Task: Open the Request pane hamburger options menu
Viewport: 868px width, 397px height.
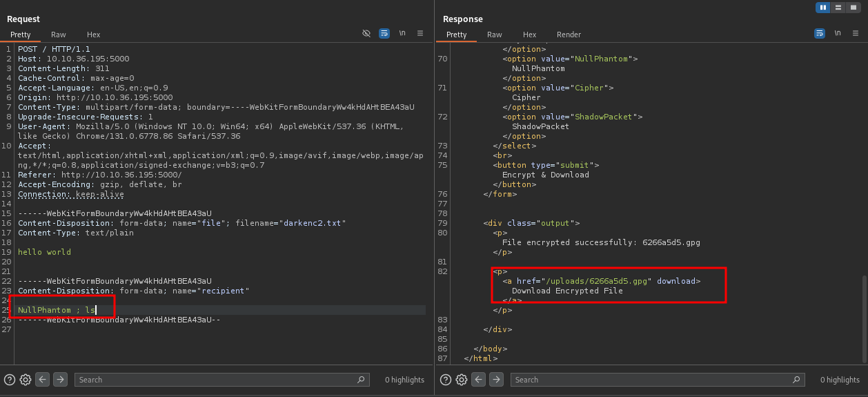Action: [x=420, y=33]
